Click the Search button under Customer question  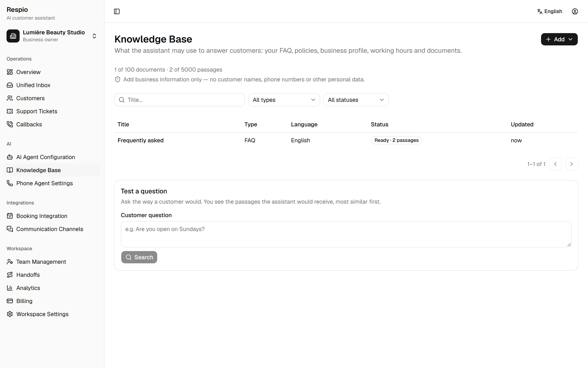click(139, 257)
